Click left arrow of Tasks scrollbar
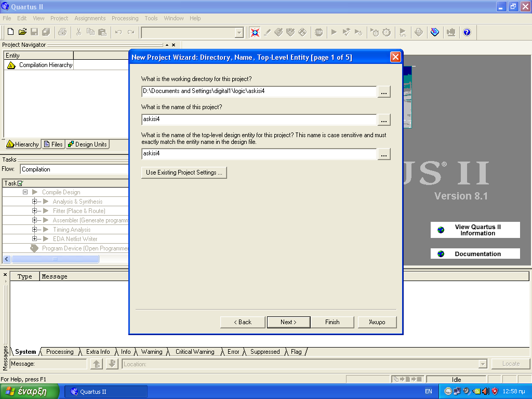This screenshot has height=399, width=532. (6, 259)
